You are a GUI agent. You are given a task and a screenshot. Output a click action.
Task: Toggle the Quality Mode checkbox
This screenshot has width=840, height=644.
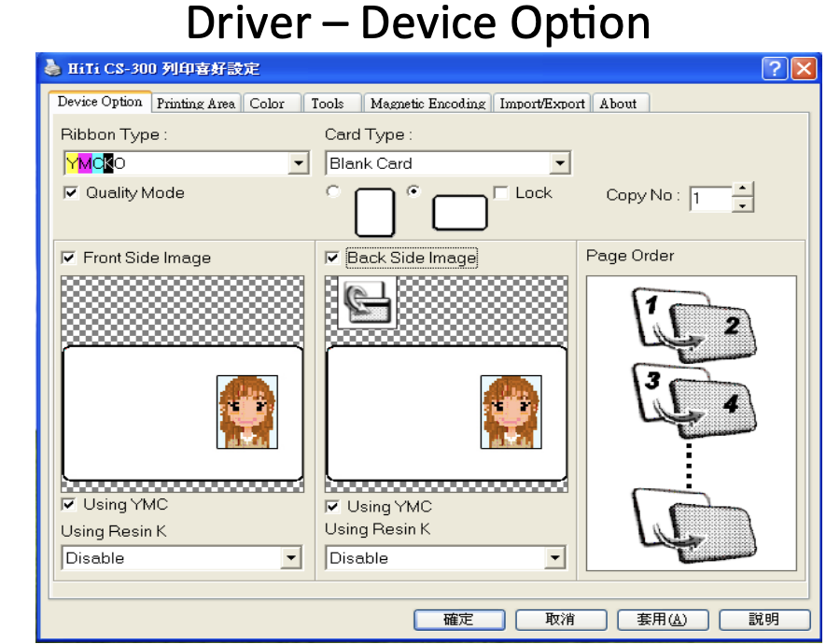tap(71, 193)
